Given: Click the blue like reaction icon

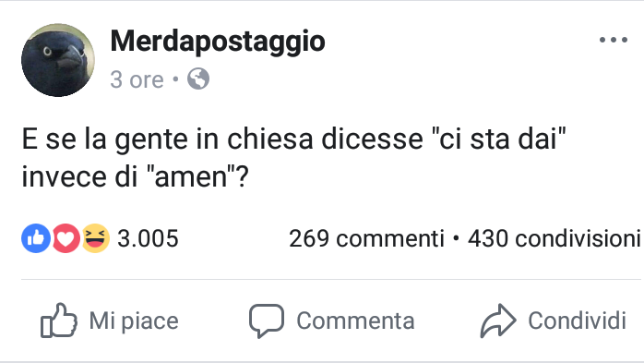Looking at the screenshot, I should pos(36,238).
